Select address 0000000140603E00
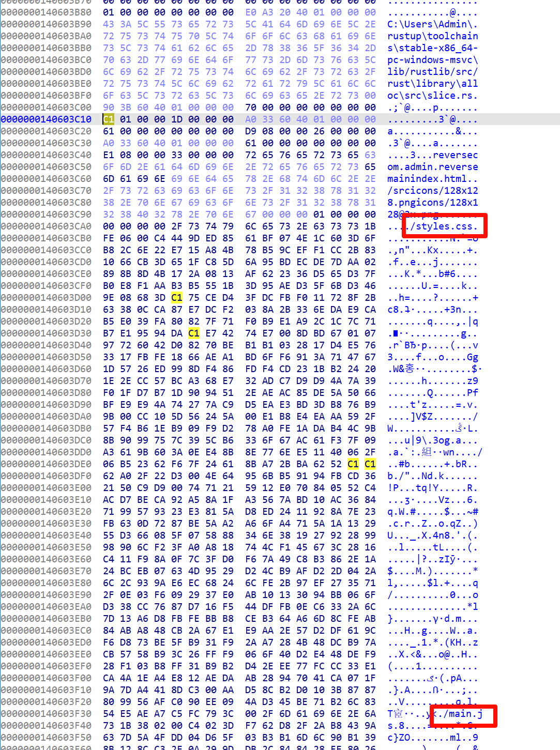Viewport: 560px width, 750px height. [x=46, y=488]
